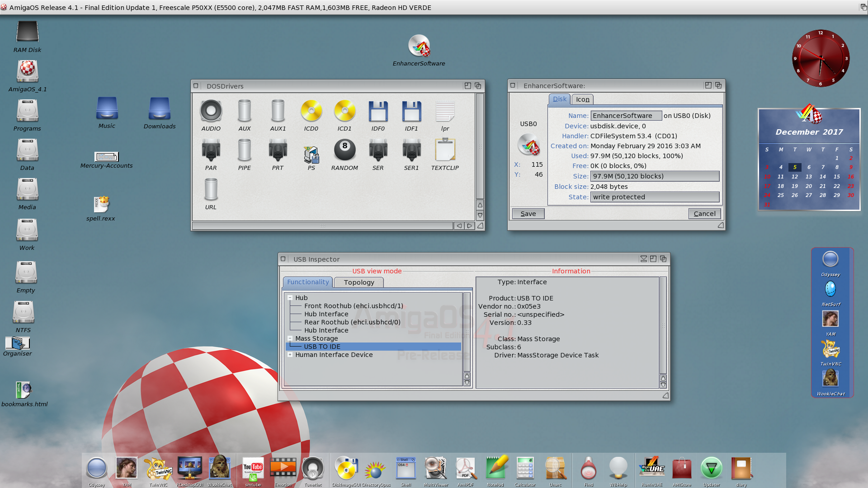Expand the Human Interface Device node
Viewport: 868px width, 488px height.
point(290,355)
